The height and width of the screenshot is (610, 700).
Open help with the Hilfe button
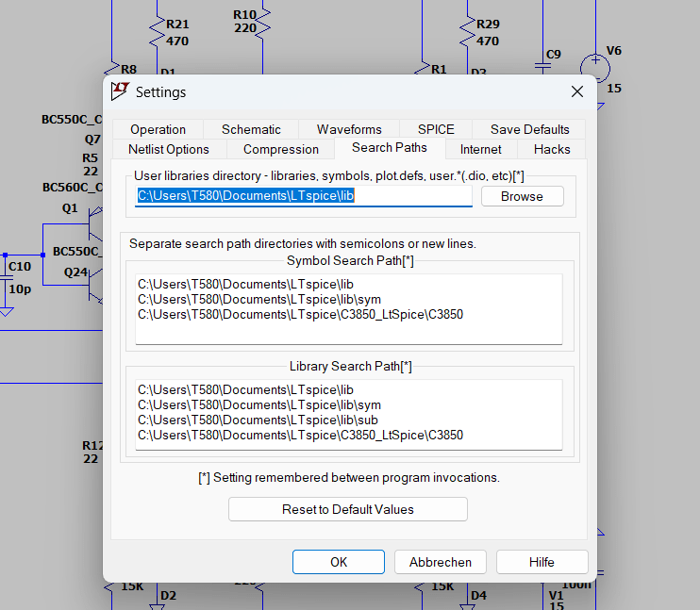pos(542,562)
